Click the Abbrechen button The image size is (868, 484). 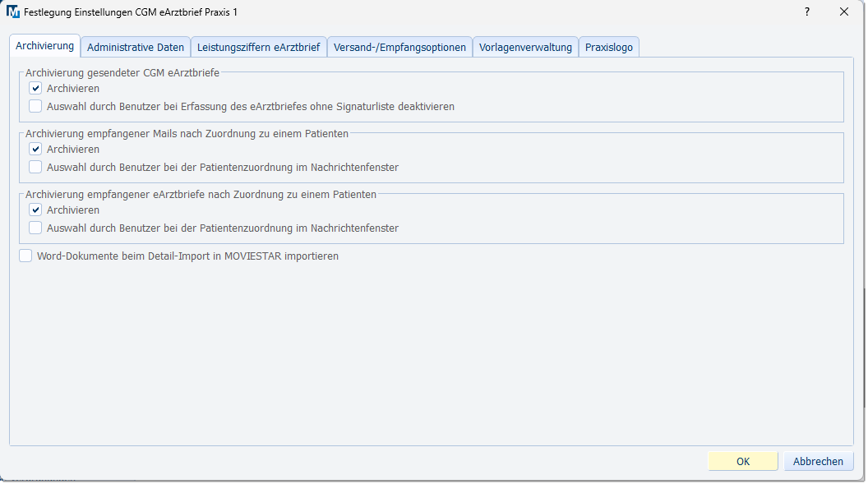(x=818, y=461)
